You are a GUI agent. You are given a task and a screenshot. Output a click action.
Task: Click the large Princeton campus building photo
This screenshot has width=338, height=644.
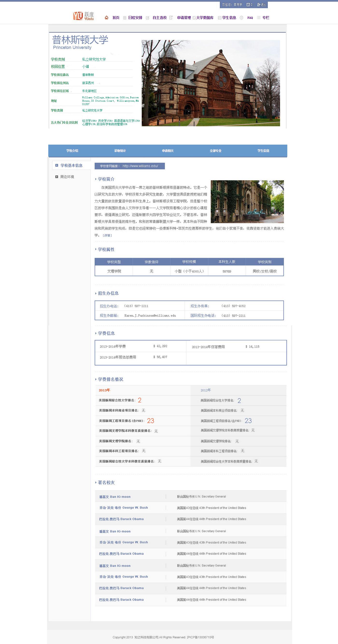click(x=211, y=83)
